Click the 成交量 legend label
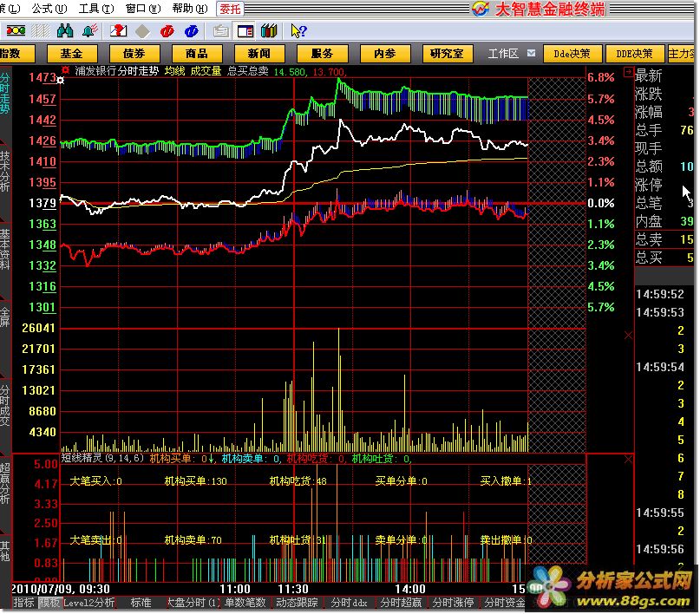Image resolution: width=700 pixels, height=614 pixels. pos(206,71)
